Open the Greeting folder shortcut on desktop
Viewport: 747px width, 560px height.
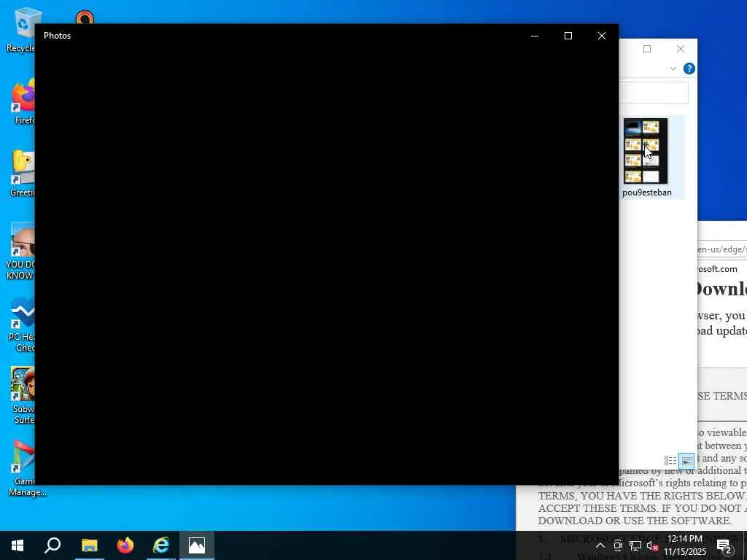[x=23, y=174]
